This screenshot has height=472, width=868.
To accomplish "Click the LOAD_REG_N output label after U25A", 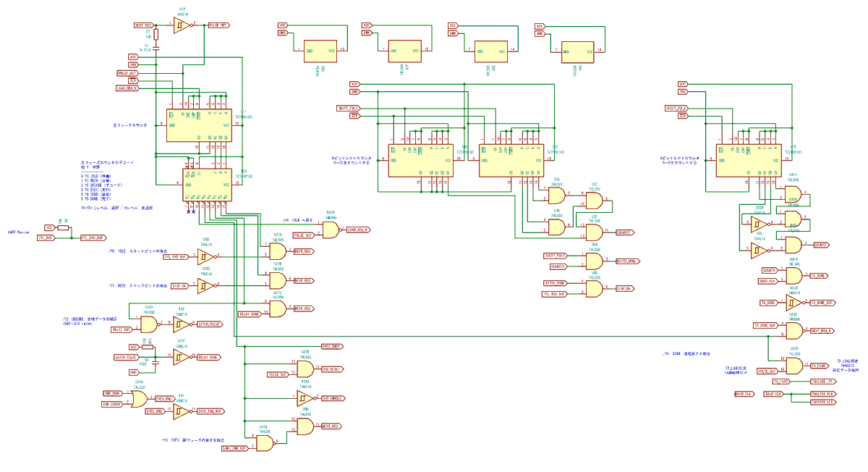I will coord(358,230).
